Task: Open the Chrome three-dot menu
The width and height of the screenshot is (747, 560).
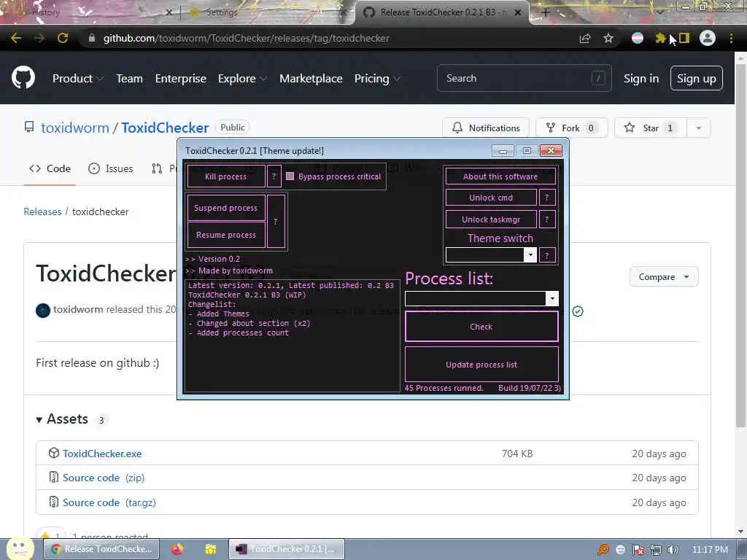Action: [x=731, y=38]
